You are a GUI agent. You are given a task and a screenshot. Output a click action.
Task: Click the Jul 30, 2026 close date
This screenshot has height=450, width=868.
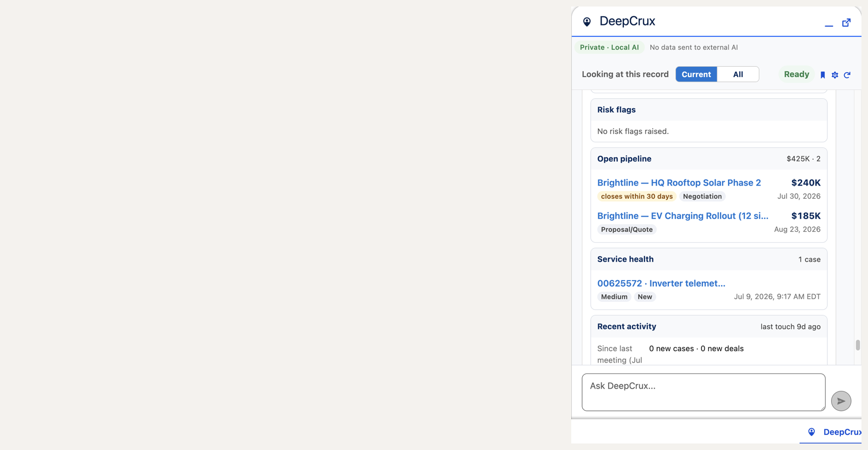[799, 197]
